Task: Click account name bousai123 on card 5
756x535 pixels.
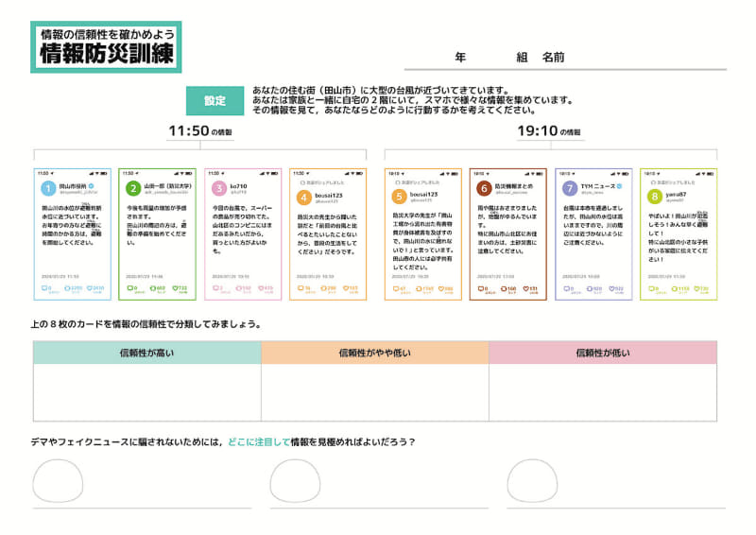Action: click(423, 194)
